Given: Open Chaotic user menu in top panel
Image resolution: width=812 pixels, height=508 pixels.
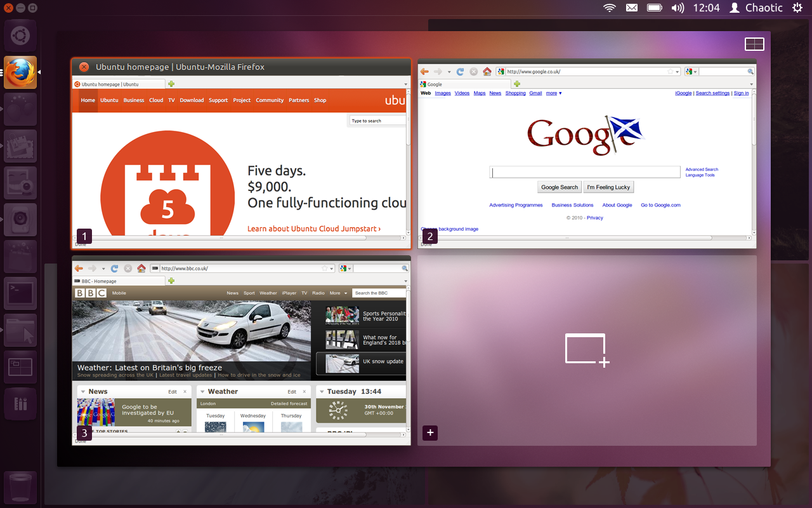Looking at the screenshot, I should (x=756, y=8).
